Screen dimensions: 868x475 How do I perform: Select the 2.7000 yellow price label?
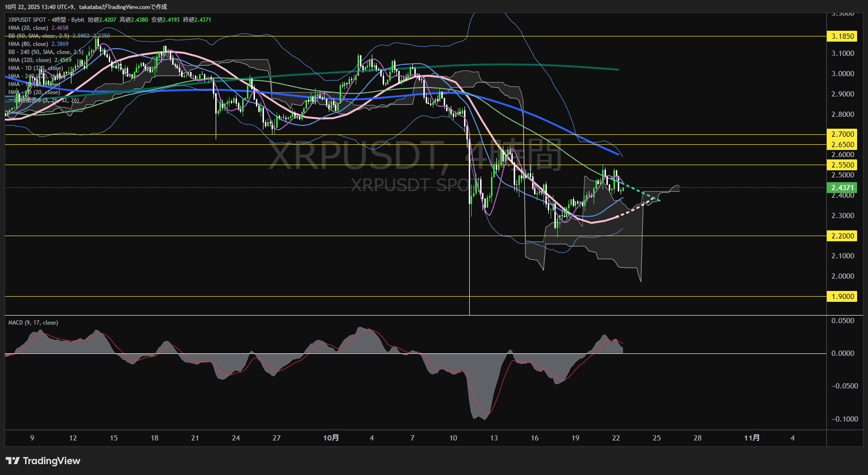[x=842, y=134]
